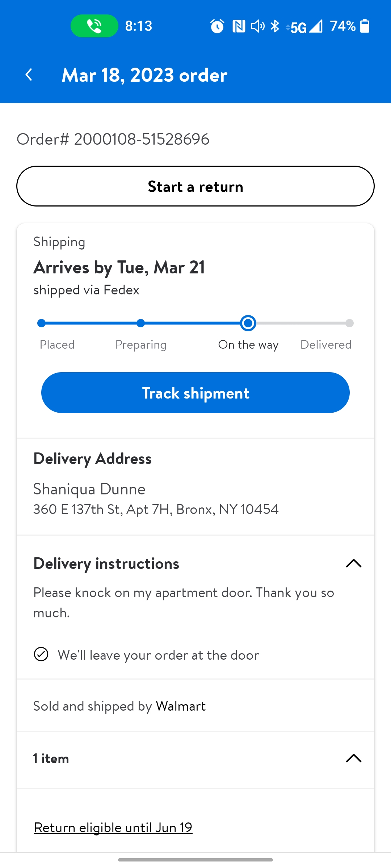Tap the back arrow in header

coord(29,75)
